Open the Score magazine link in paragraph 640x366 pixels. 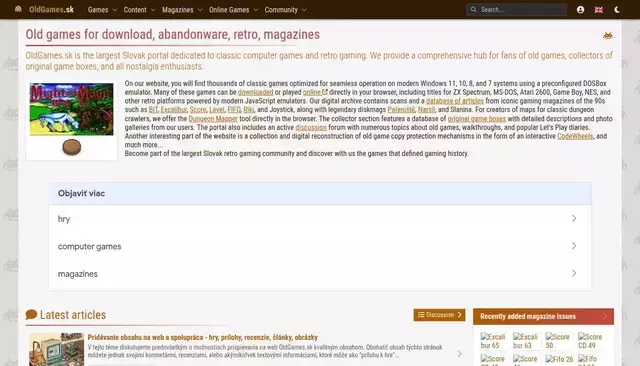coord(198,110)
